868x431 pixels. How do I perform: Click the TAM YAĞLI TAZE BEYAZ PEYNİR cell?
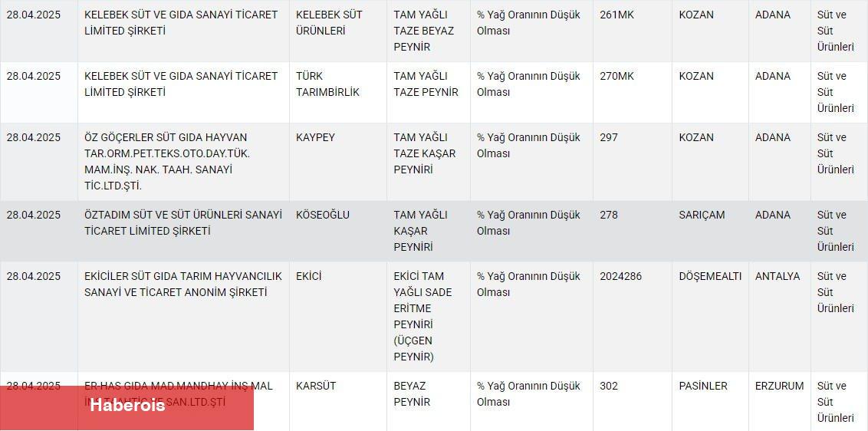[x=423, y=31]
